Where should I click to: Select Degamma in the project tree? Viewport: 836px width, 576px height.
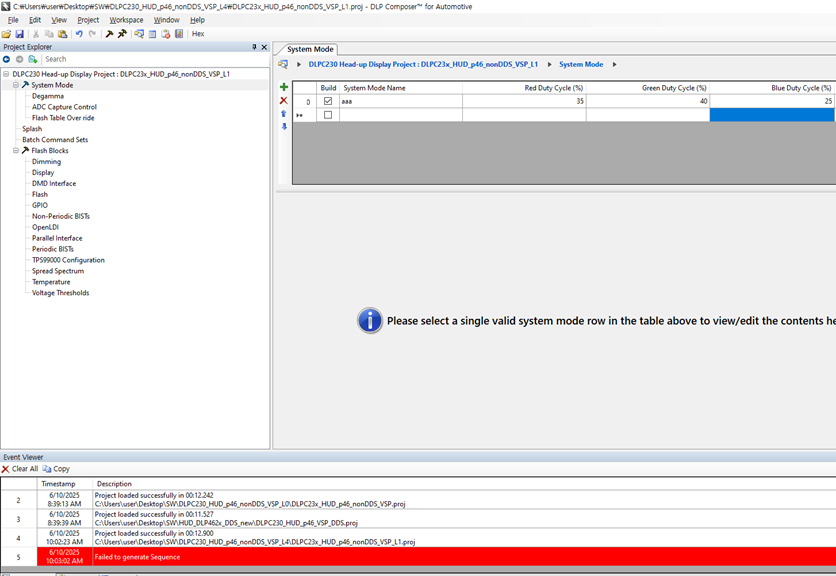coord(48,96)
